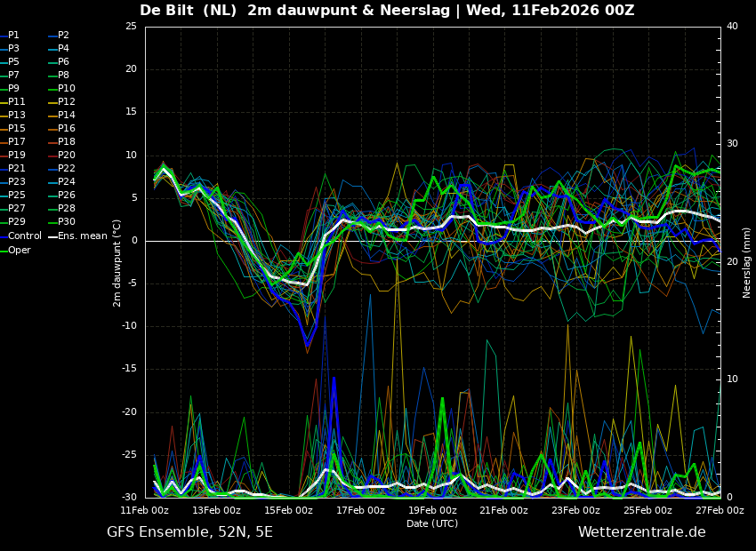Image resolution: width=756 pixels, height=551 pixels.
Task: Click the 15Feb 00z date tick
Action: 289,510
